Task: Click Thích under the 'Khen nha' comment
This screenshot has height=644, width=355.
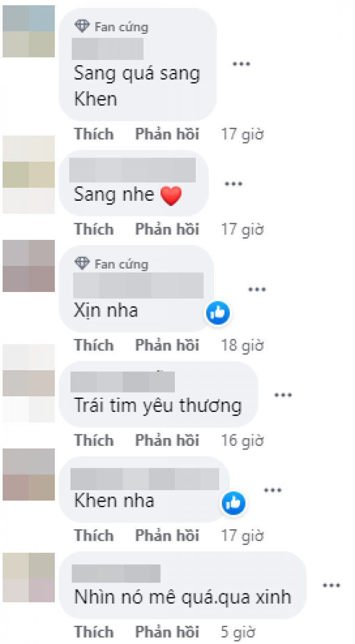Action: click(x=94, y=536)
